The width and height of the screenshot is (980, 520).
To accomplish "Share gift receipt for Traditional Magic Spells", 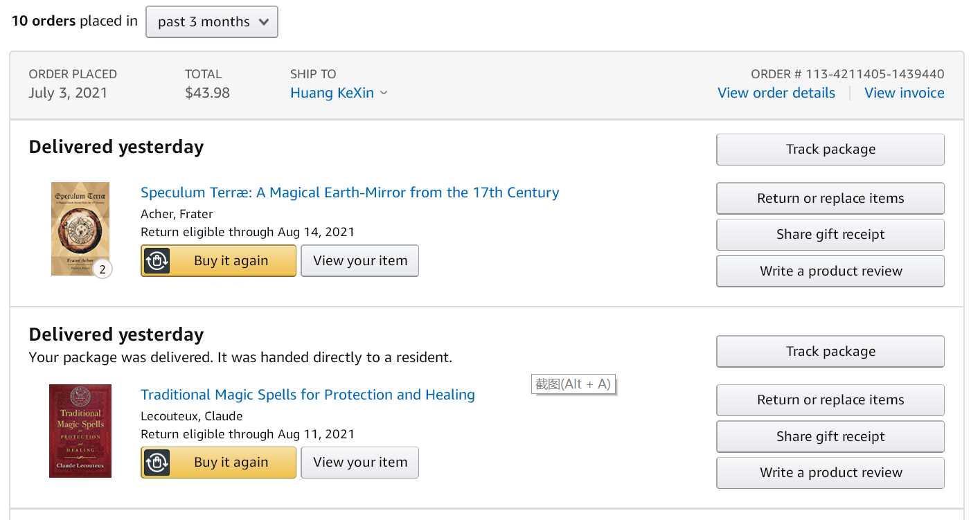I will coord(830,437).
